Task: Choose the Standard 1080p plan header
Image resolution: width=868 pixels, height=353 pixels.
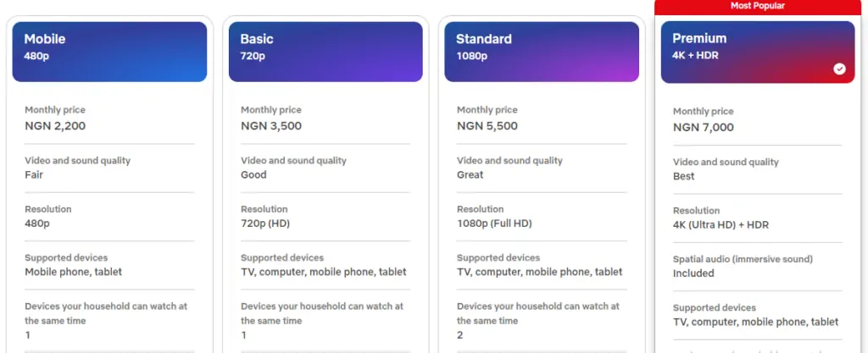Action: click(542, 52)
